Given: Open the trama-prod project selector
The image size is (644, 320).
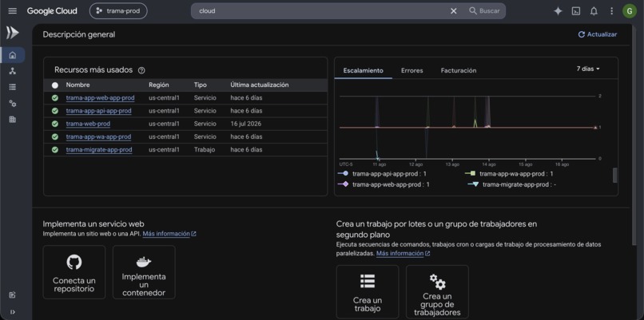Looking at the screenshot, I should (118, 11).
